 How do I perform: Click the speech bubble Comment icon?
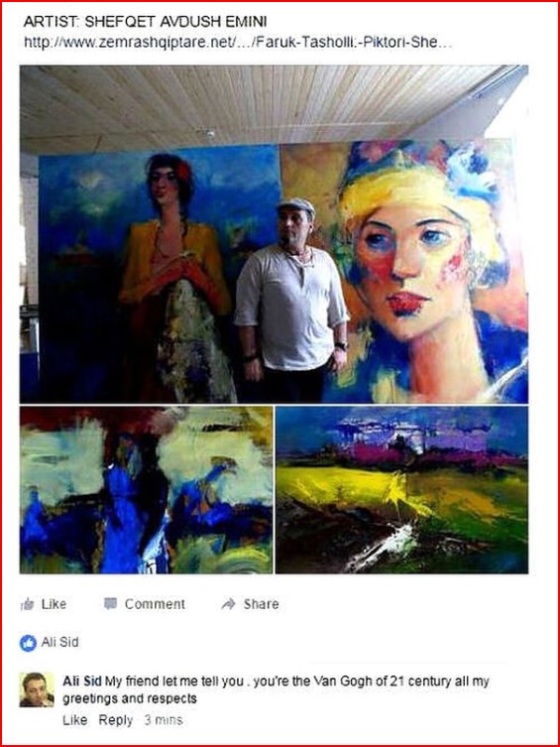110,603
